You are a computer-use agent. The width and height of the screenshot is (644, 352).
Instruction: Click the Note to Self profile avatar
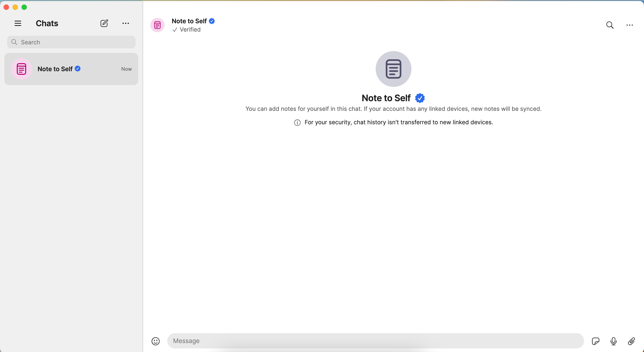157,25
